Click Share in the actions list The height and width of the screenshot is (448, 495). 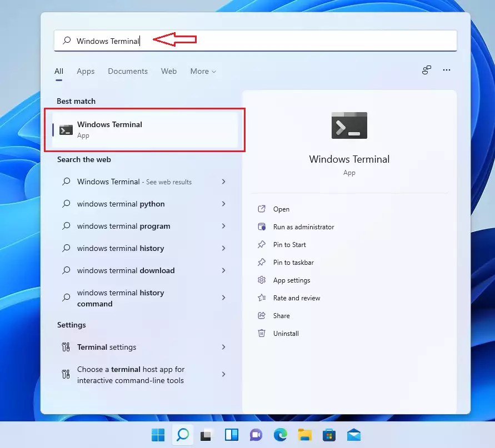(282, 316)
